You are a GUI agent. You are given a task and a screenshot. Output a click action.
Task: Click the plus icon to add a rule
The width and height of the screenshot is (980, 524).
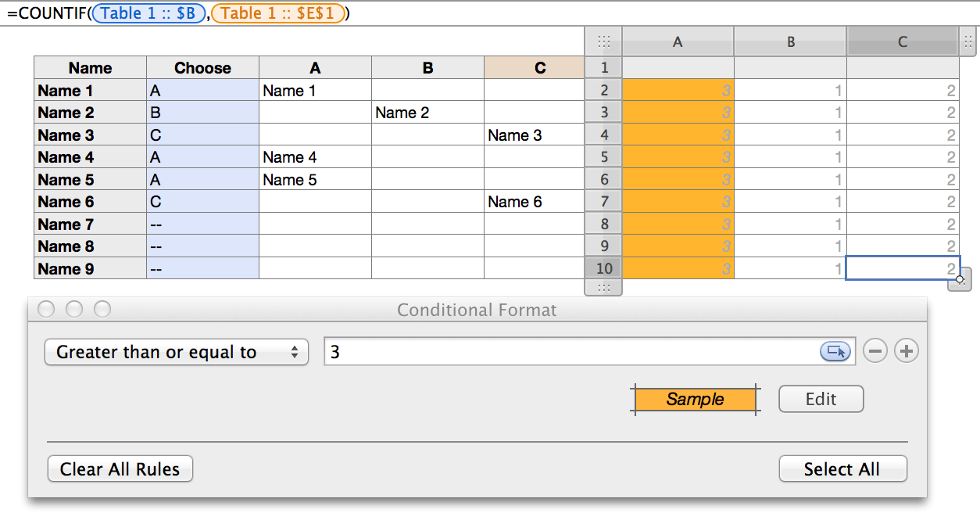pos(906,350)
